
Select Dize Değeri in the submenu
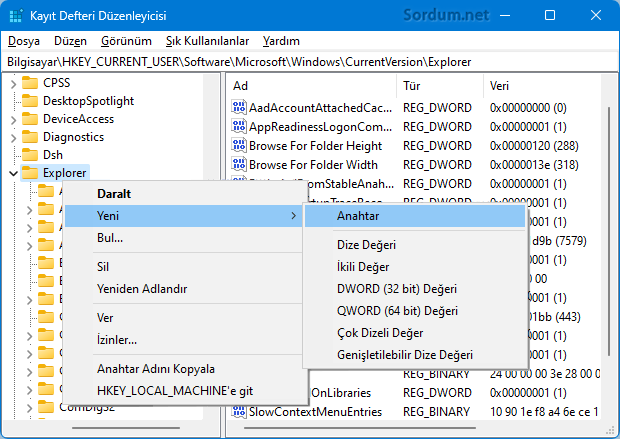tap(415, 245)
